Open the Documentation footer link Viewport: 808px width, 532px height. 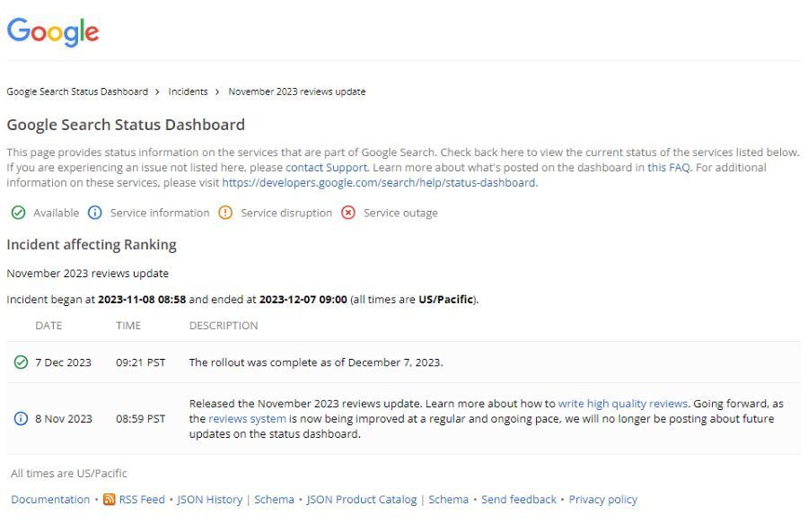(50, 500)
